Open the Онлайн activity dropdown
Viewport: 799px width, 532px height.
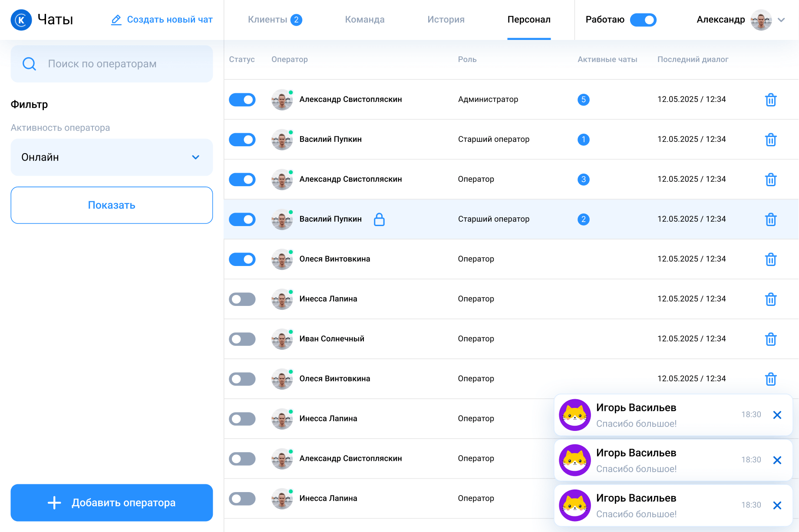112,157
